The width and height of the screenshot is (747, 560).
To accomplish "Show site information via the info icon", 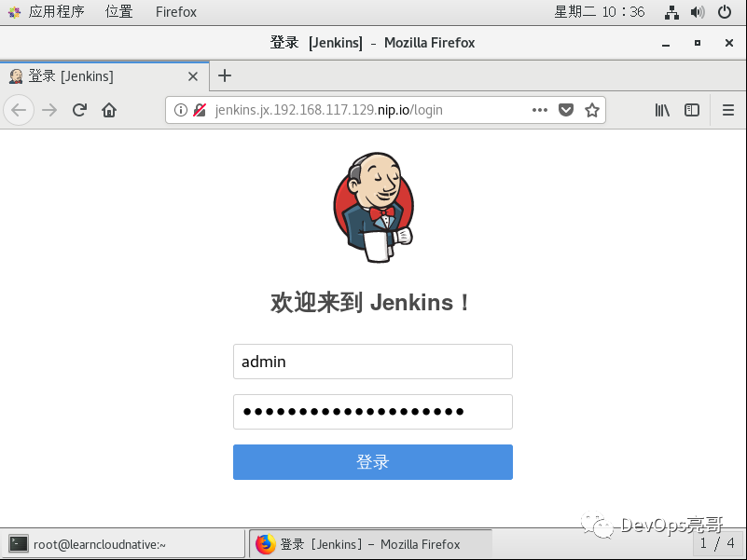I will pos(181,110).
